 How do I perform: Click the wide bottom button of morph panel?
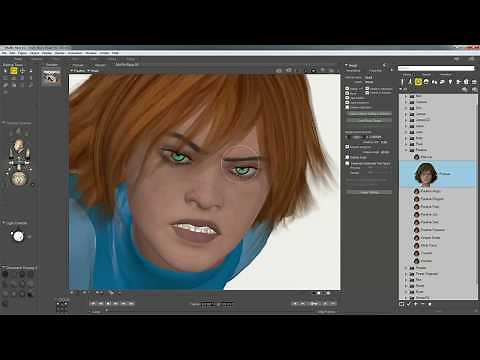coord(369,192)
